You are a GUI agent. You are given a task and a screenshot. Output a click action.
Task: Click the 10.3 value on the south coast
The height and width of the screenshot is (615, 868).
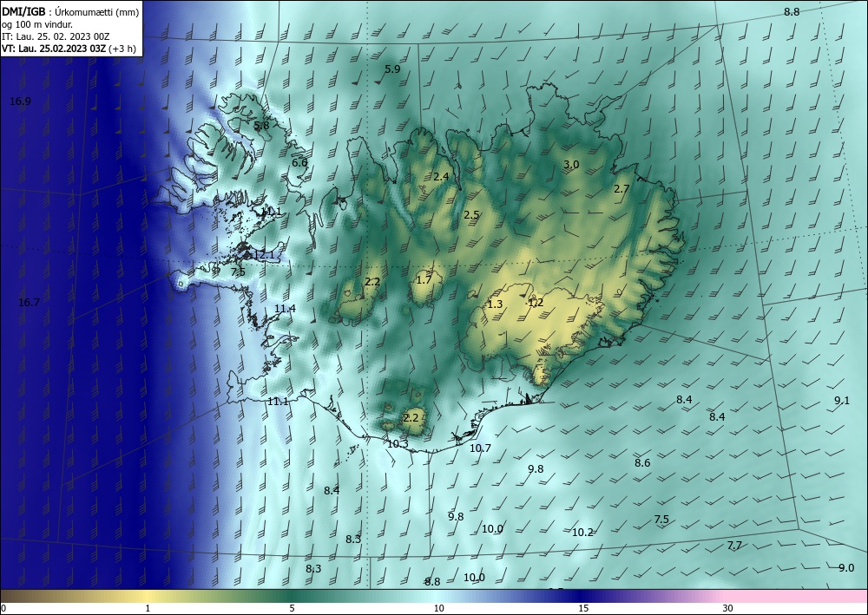pos(398,443)
